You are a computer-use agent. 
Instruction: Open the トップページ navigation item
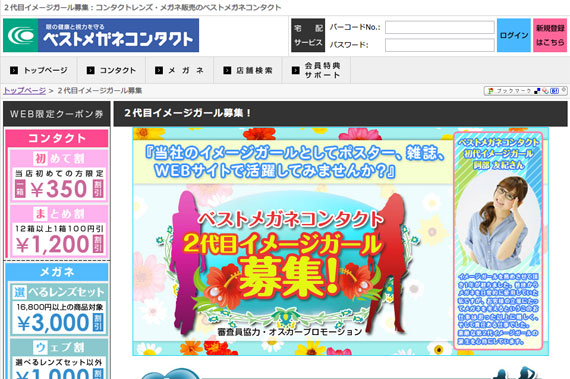click(39, 70)
